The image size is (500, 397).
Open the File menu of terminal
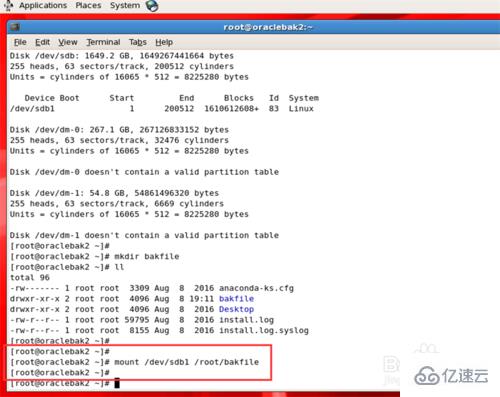pyautogui.click(x=20, y=42)
